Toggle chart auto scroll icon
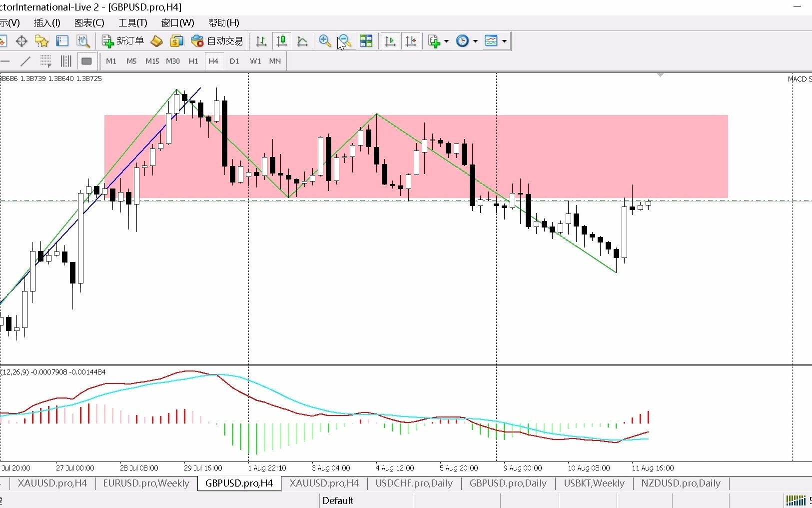The height and width of the screenshot is (508, 812). 390,41
